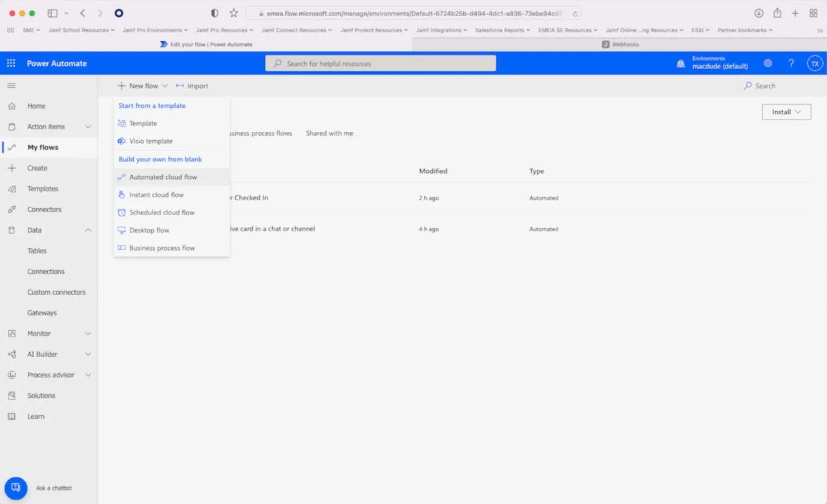
Task: Open Home in the sidebar
Action: pos(36,105)
